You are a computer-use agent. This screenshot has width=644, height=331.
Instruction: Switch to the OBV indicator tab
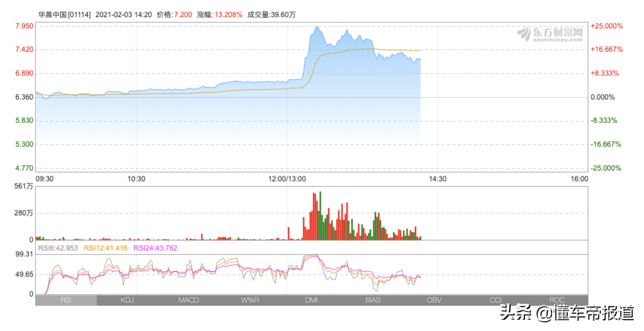click(434, 300)
